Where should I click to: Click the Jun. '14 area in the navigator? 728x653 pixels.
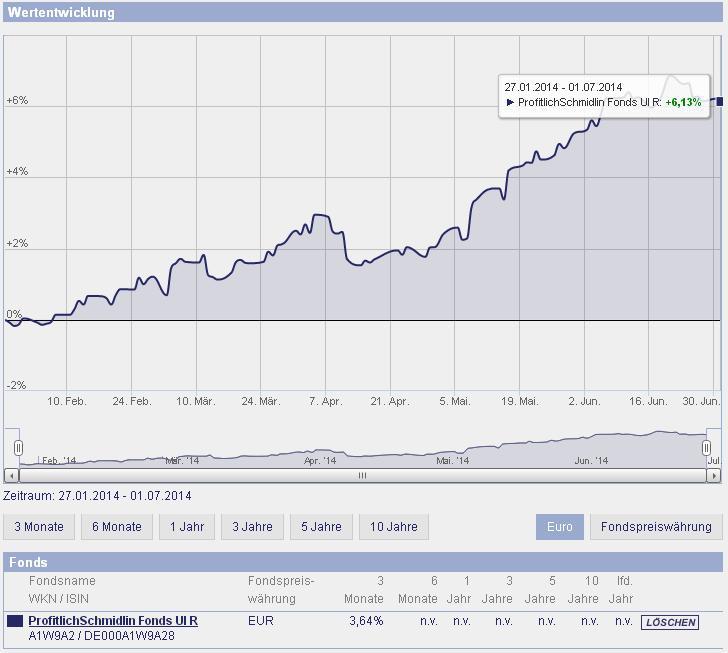[x=591, y=460]
